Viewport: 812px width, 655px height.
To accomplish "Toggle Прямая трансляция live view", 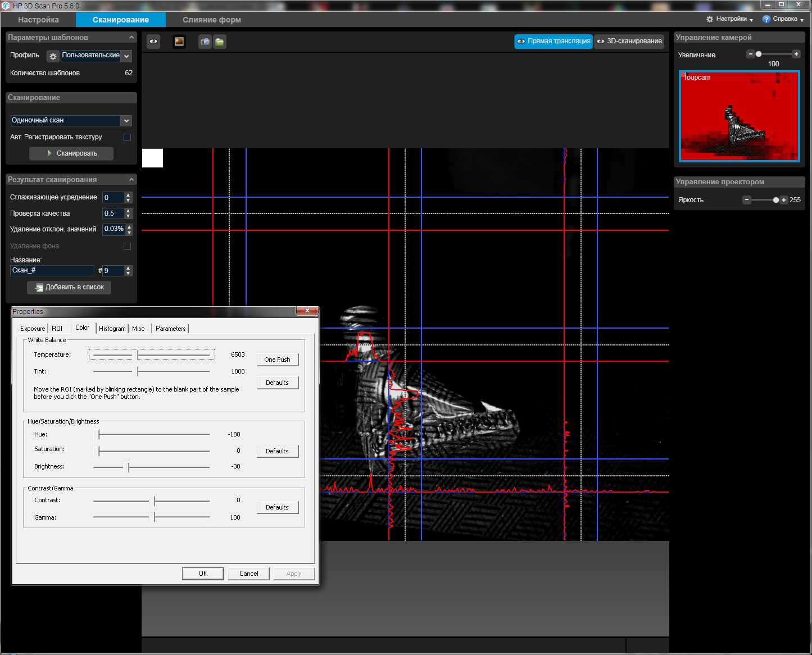I will (554, 41).
